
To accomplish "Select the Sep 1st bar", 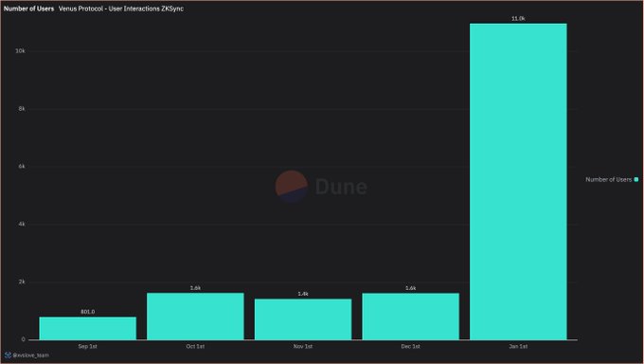I will (87, 328).
